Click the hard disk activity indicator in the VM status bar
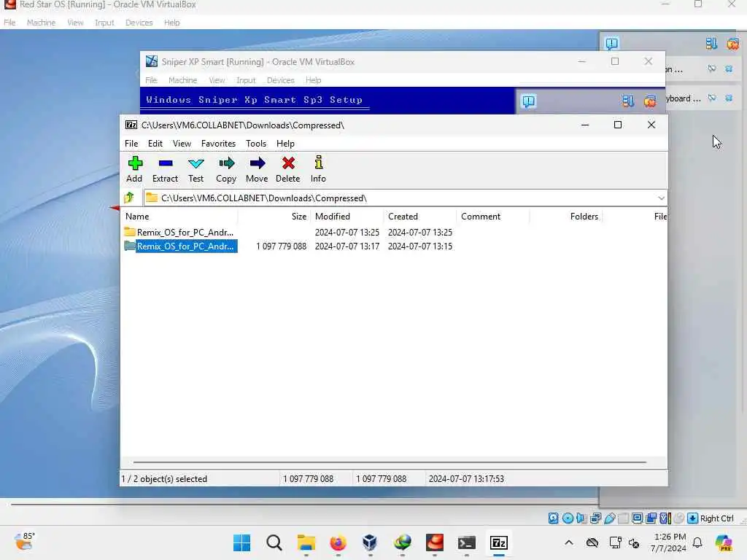Viewport: 747px width, 560px height. [553, 518]
